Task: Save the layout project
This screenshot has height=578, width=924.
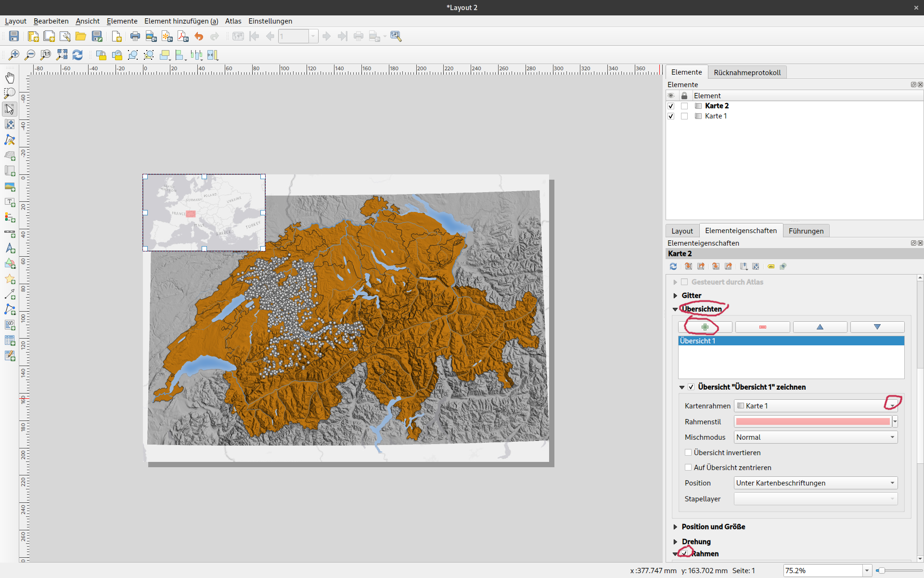Action: pos(14,36)
